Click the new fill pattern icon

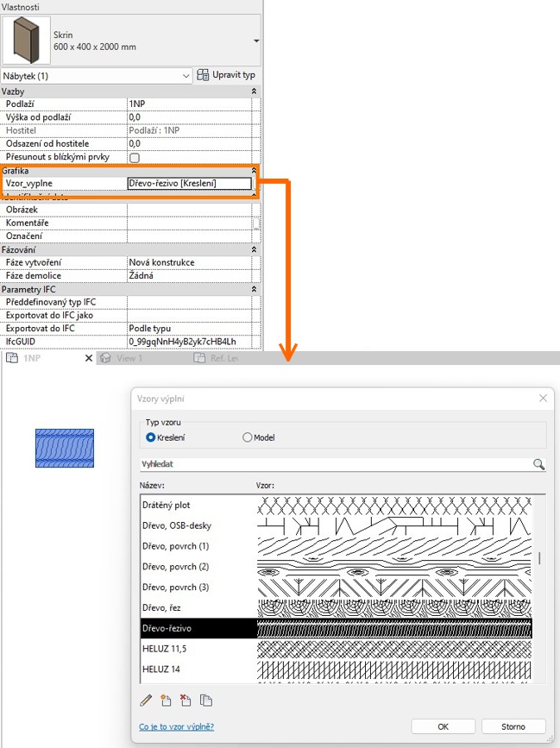(166, 700)
